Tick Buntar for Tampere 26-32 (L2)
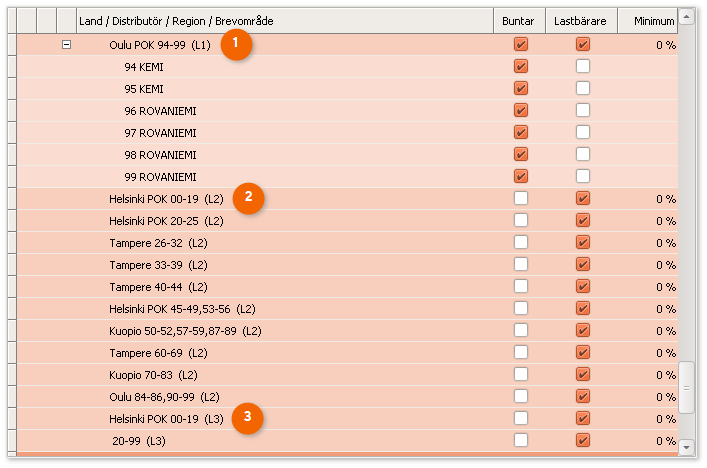This screenshot has height=468, width=707. click(x=521, y=243)
